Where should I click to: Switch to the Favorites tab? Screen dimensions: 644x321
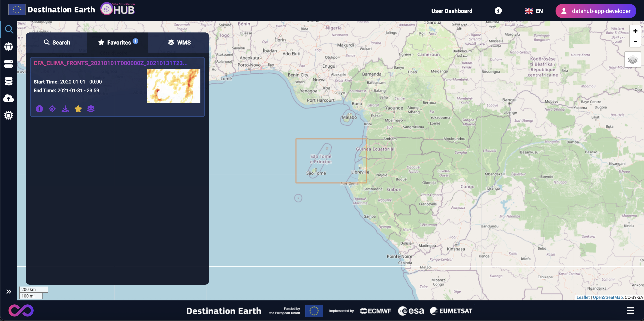(x=118, y=43)
